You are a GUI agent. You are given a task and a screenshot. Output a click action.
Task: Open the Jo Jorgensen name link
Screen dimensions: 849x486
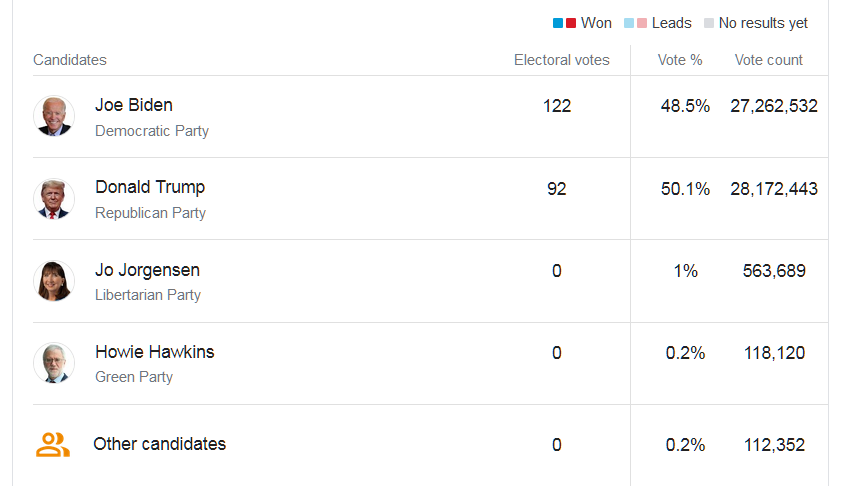(147, 270)
